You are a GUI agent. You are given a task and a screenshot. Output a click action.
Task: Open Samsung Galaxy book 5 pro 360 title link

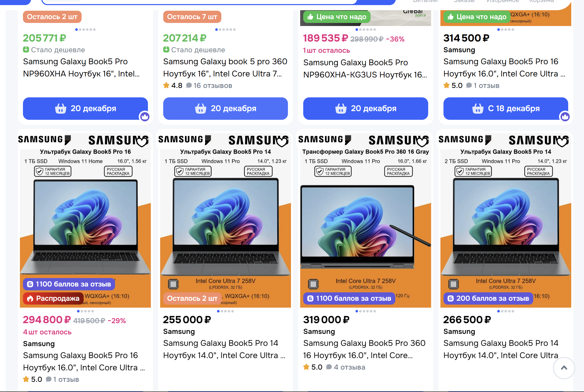pos(225,68)
